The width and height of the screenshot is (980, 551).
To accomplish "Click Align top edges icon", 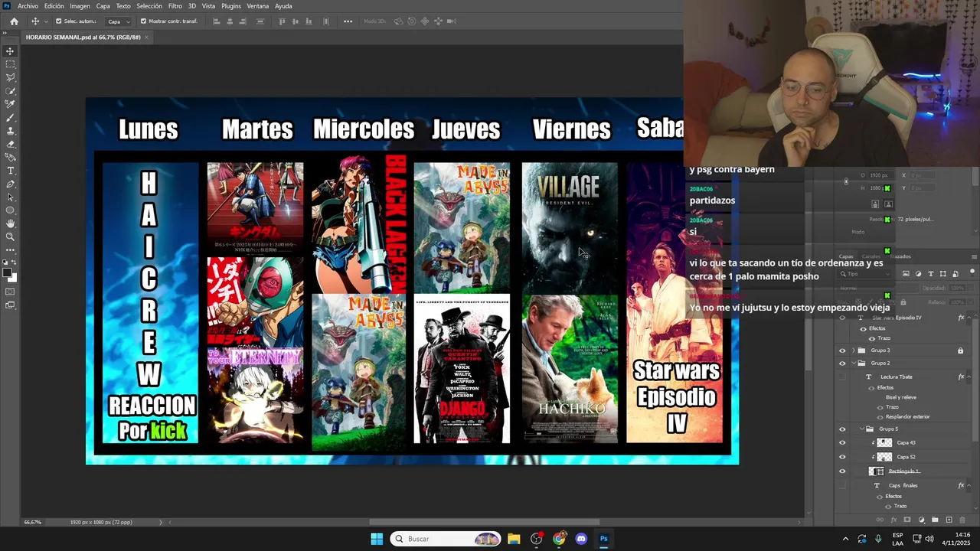I will (x=283, y=21).
